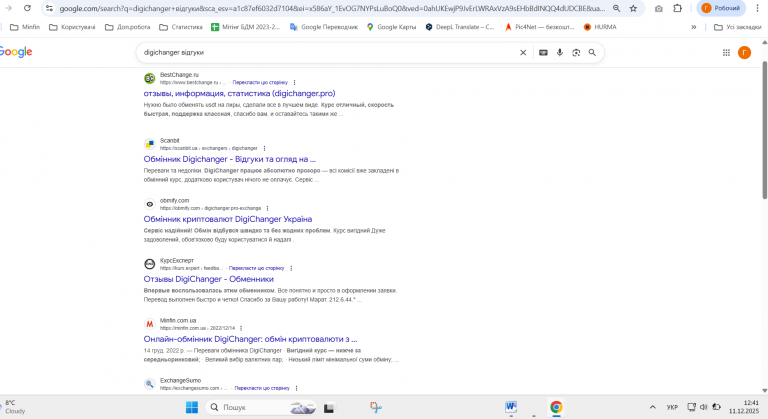Open Scanbit result Обмінник Digichanger
This screenshot has height=419, width=768.
point(229,159)
